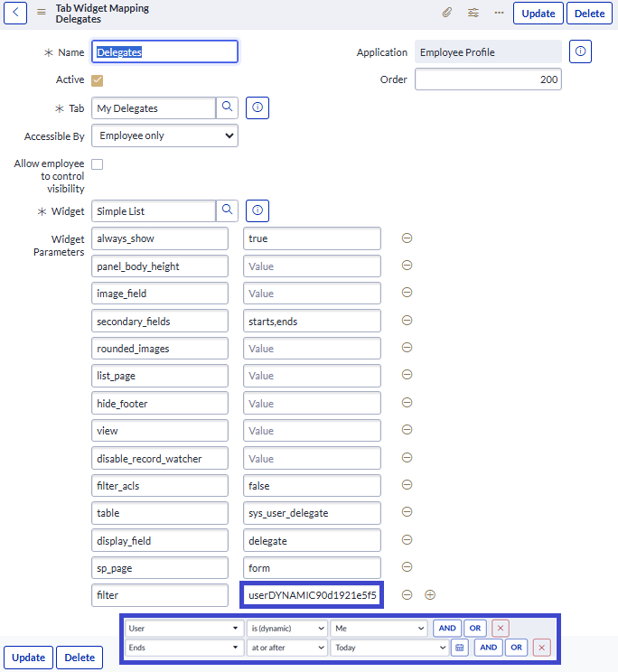Expand the Accessible By dropdown
This screenshot has height=672, width=618.
click(165, 135)
